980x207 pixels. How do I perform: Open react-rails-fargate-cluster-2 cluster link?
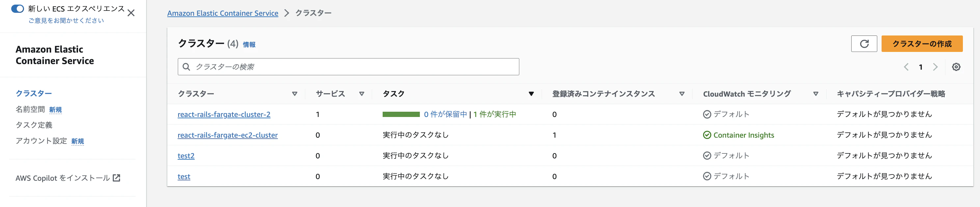tap(224, 114)
